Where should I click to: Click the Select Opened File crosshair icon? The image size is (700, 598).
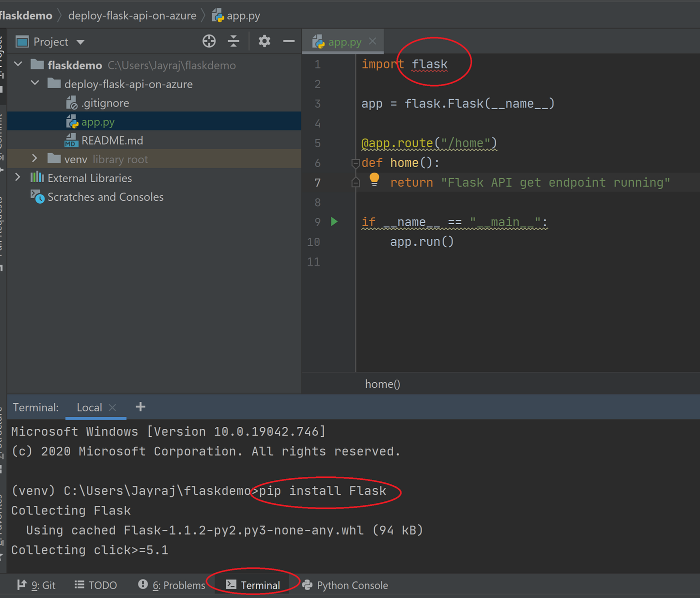click(209, 41)
